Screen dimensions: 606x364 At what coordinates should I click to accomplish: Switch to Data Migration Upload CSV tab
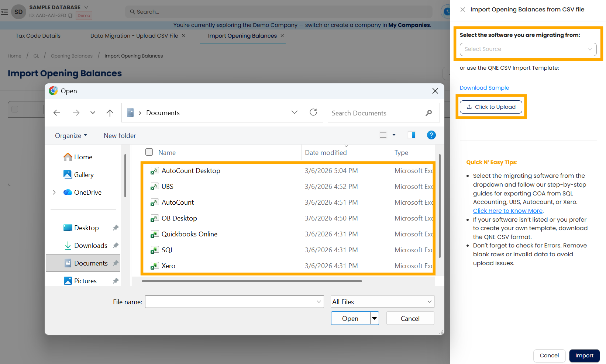pos(134,36)
